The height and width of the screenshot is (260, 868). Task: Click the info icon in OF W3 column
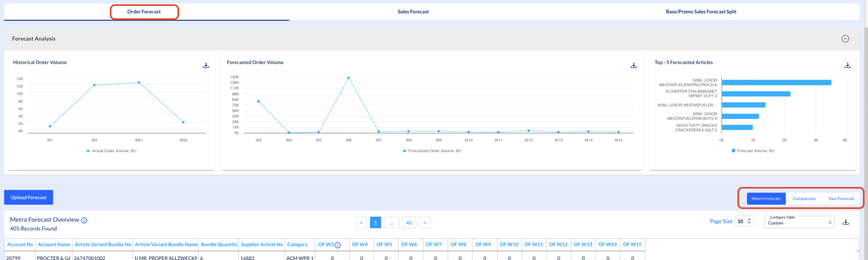338,245
